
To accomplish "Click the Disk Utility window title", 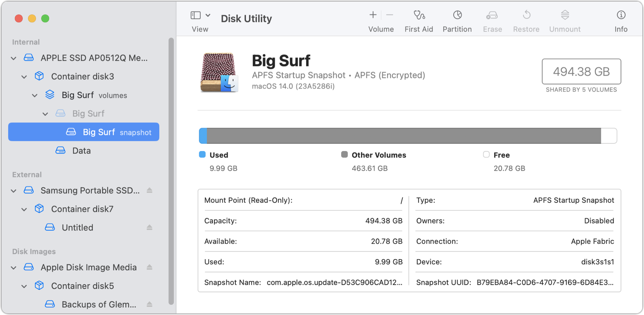I will click(x=247, y=18).
